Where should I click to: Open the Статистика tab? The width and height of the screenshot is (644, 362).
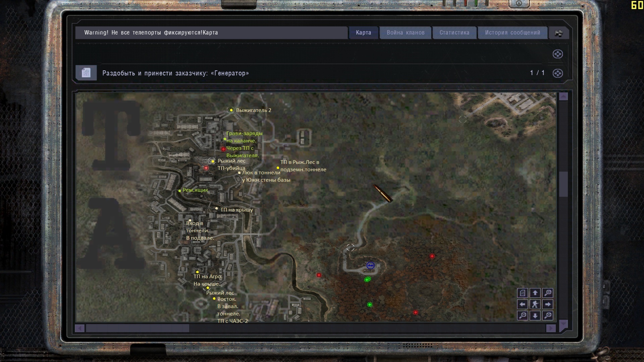coord(454,33)
